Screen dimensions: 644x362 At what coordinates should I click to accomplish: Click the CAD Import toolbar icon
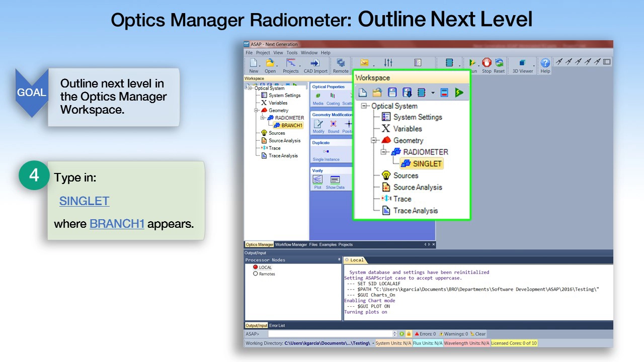point(315,63)
